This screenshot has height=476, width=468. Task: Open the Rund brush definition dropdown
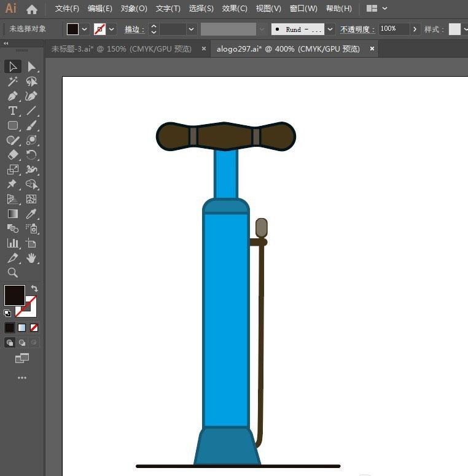pyautogui.click(x=330, y=29)
